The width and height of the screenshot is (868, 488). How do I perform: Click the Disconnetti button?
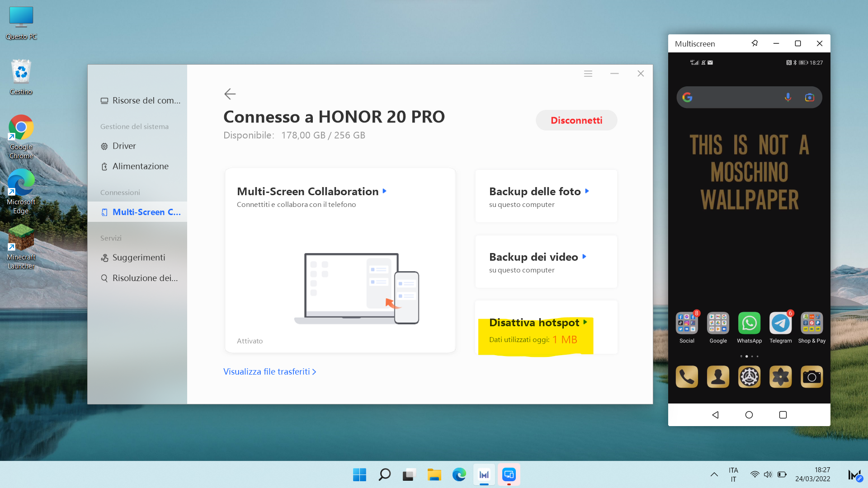click(576, 120)
